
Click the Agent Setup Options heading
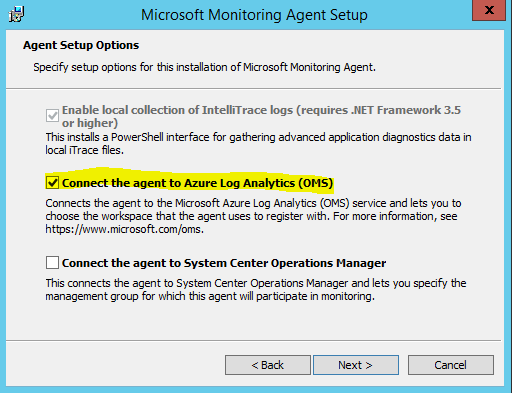(x=81, y=45)
